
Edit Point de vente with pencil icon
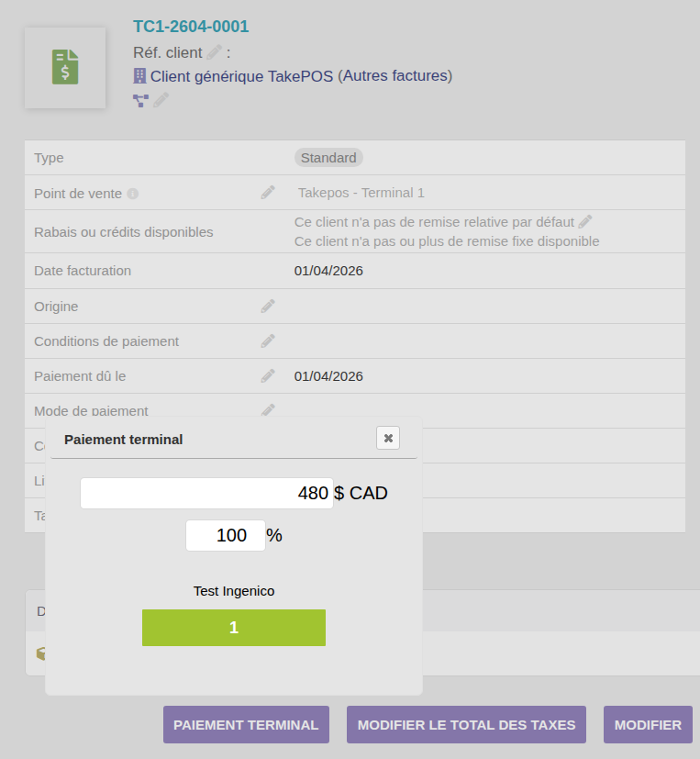[268, 193]
